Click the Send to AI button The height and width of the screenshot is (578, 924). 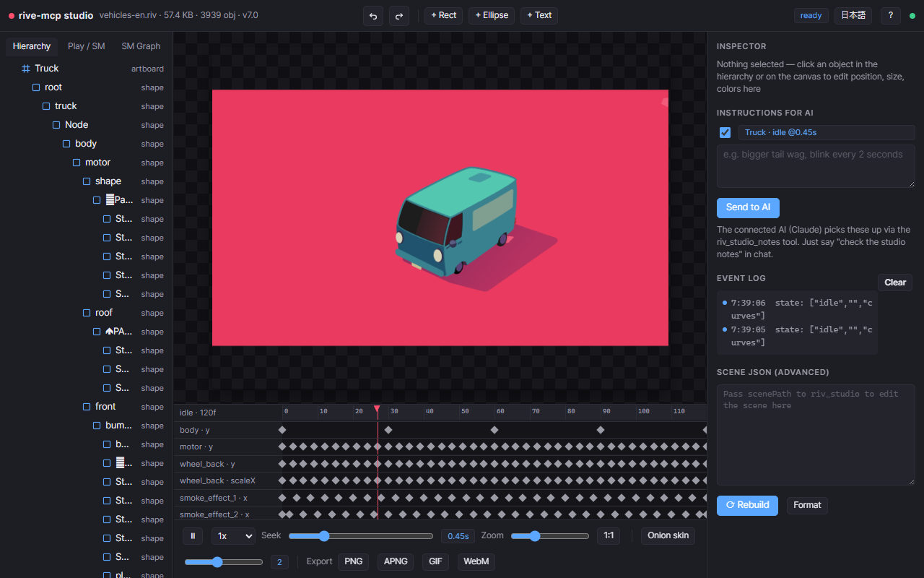click(748, 207)
